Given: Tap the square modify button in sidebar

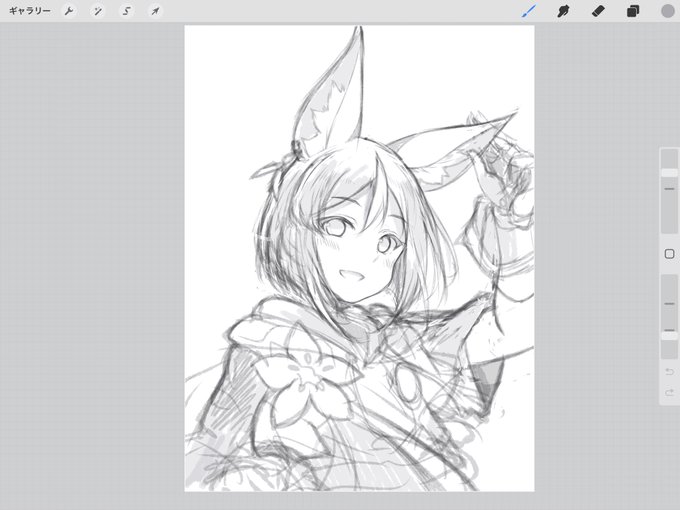Looking at the screenshot, I should click(669, 254).
